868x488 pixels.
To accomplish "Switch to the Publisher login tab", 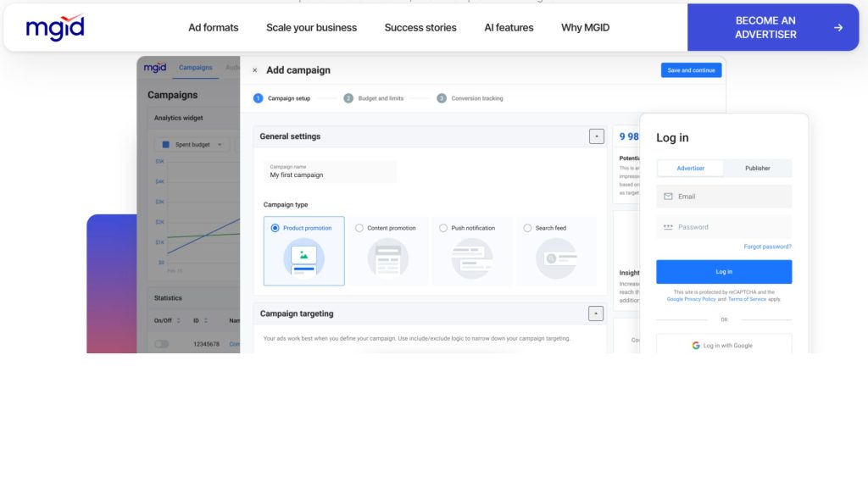I will pos(757,169).
